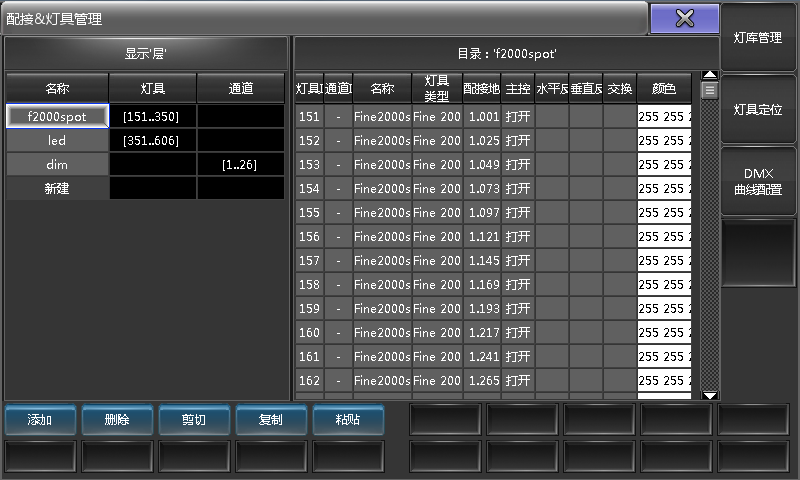Image resolution: width=800 pixels, height=480 pixels.
Task: Select fixture ID 155
Action: coord(309,212)
